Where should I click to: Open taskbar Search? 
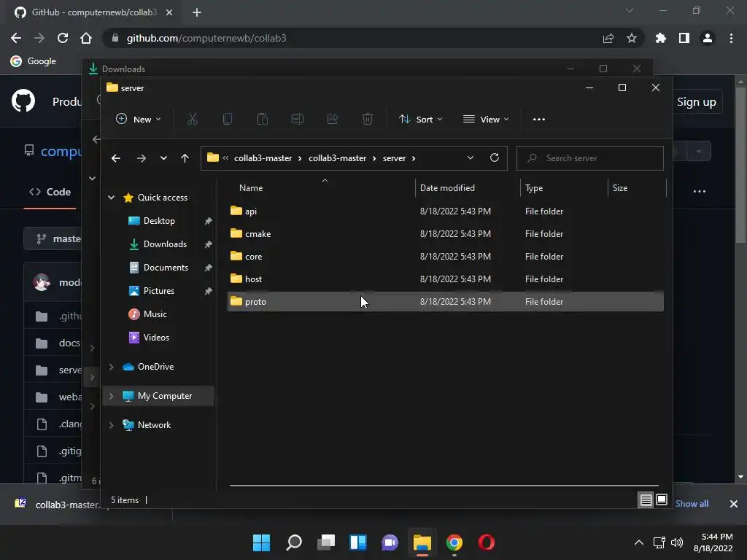294,542
